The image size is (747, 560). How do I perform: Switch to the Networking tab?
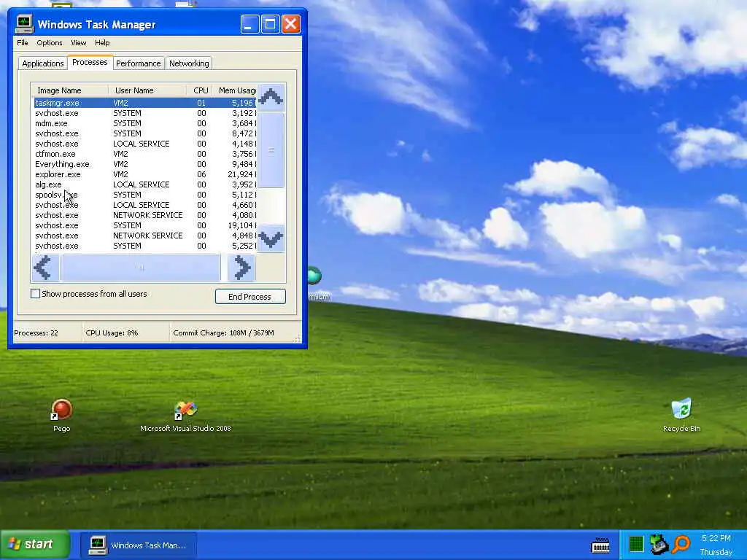(189, 63)
